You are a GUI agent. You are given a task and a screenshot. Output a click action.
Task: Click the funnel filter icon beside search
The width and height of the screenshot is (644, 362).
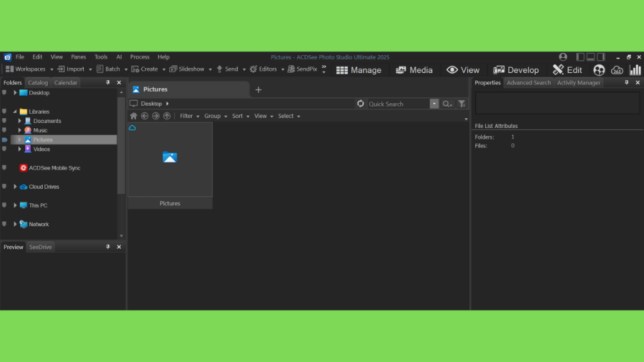click(462, 104)
